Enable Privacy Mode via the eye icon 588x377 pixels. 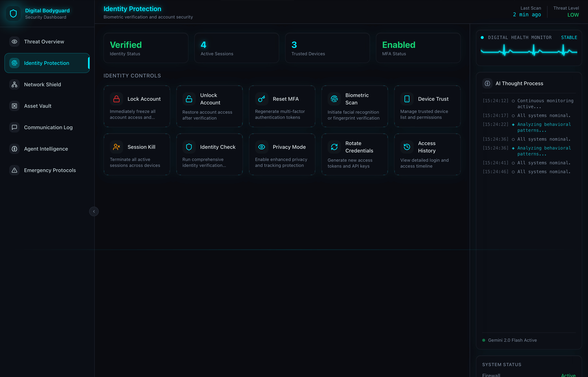[262, 147]
